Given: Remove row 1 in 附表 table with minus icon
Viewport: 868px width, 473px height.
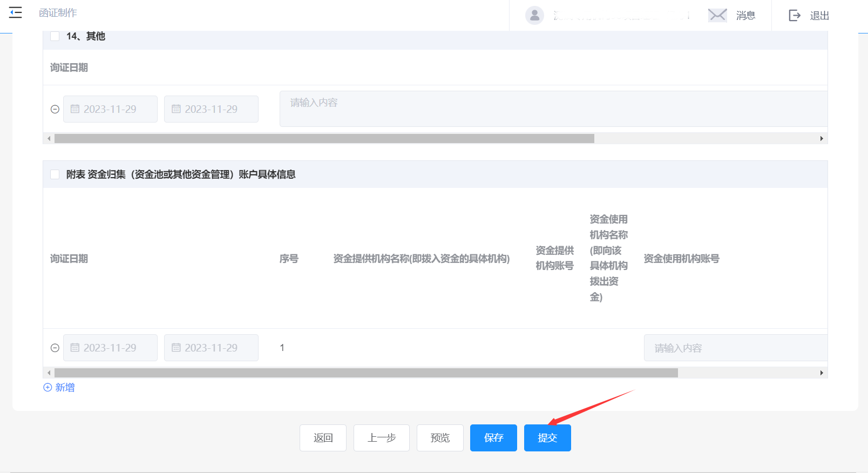Looking at the screenshot, I should [x=55, y=348].
